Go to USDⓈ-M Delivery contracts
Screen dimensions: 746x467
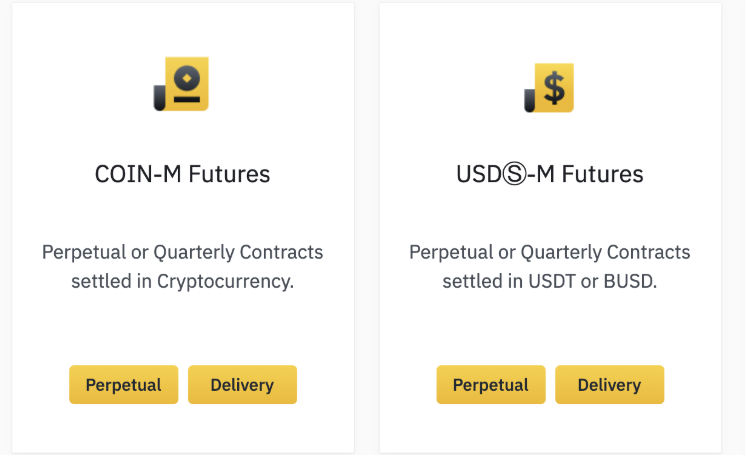(609, 385)
